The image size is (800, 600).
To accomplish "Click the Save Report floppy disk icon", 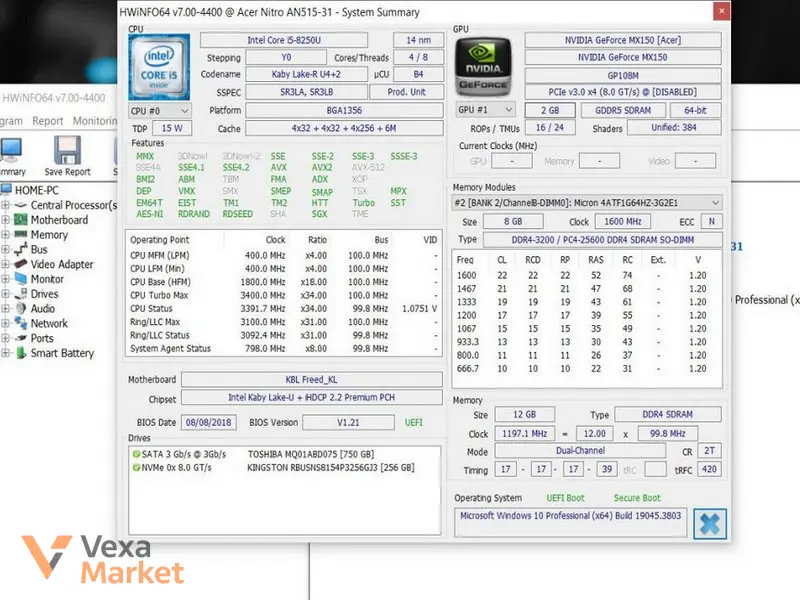I will [x=67, y=150].
